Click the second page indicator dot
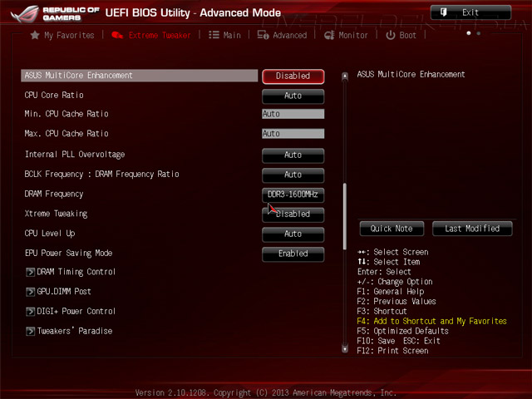 click(x=479, y=33)
